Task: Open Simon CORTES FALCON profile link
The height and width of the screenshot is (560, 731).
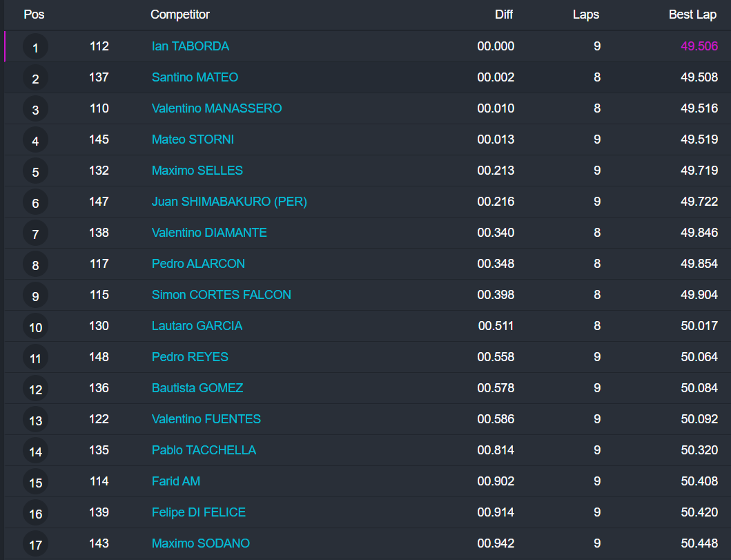Action: coord(222,295)
